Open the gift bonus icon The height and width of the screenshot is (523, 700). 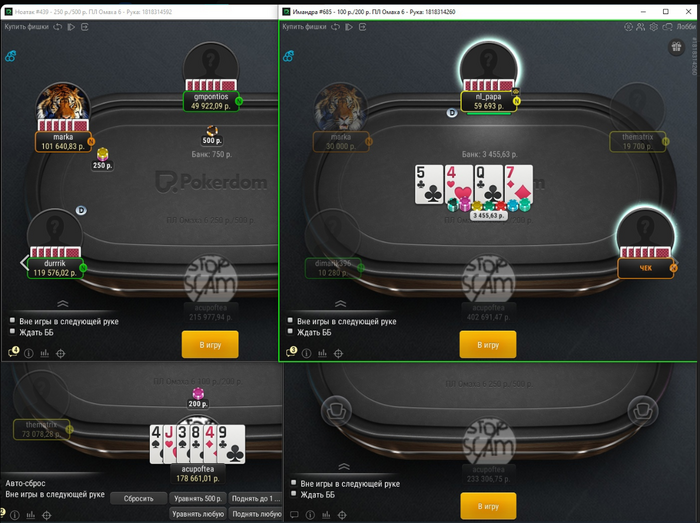(x=676, y=46)
